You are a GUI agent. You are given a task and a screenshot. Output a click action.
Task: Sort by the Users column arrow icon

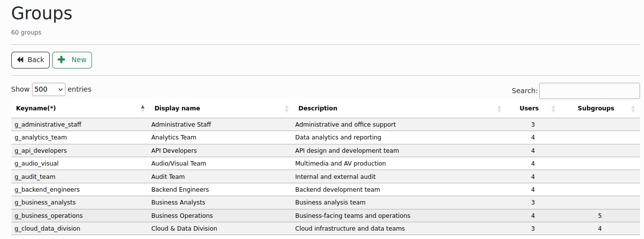553,108
